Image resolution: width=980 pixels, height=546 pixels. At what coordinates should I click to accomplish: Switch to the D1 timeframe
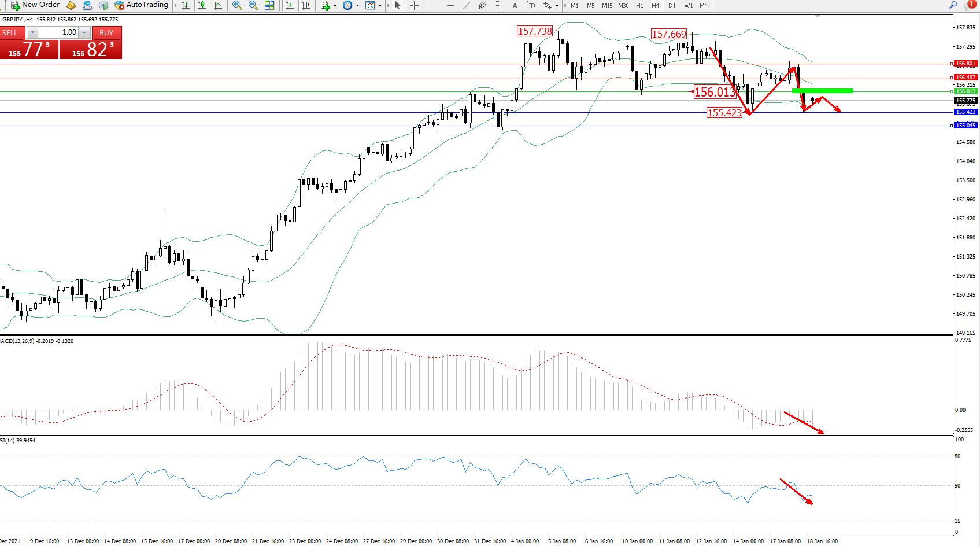click(x=672, y=5)
